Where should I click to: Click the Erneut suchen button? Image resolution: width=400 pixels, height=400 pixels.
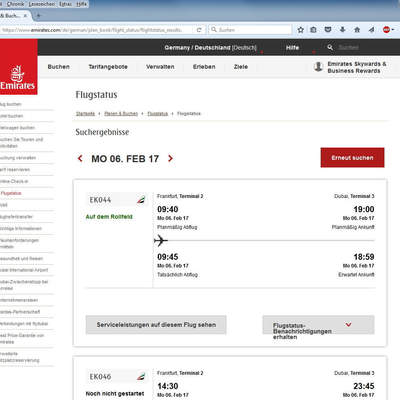pos(352,158)
